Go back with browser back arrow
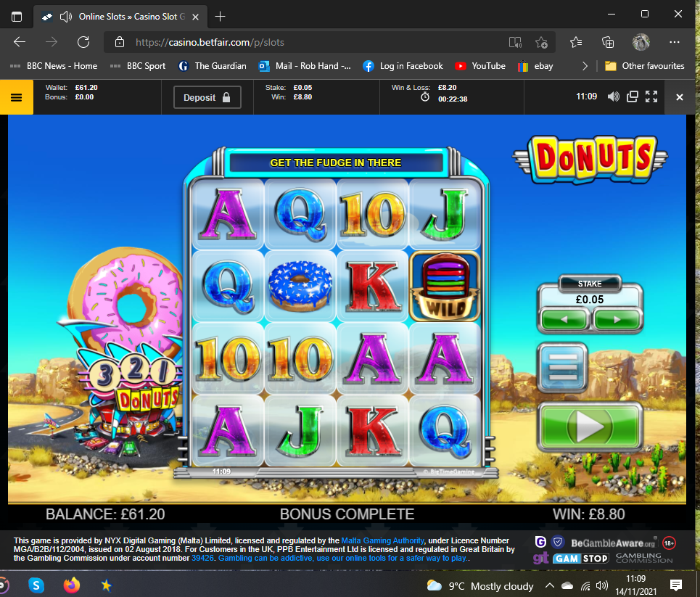 pos(20,42)
